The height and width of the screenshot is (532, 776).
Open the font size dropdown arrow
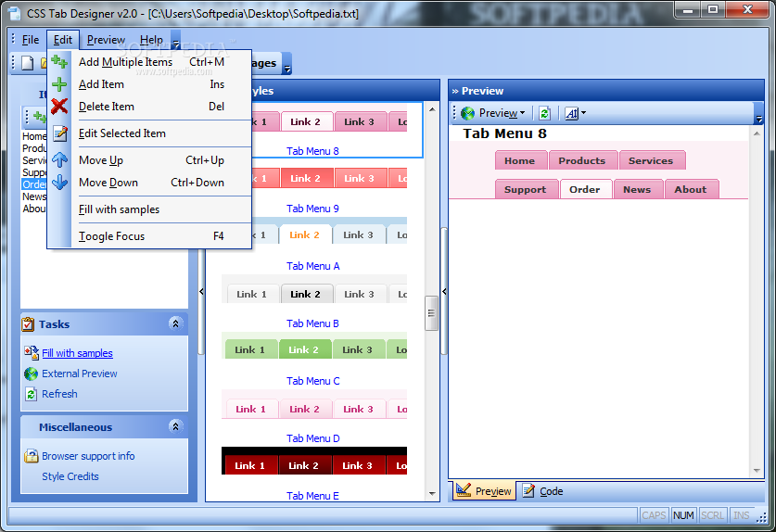[583, 113]
